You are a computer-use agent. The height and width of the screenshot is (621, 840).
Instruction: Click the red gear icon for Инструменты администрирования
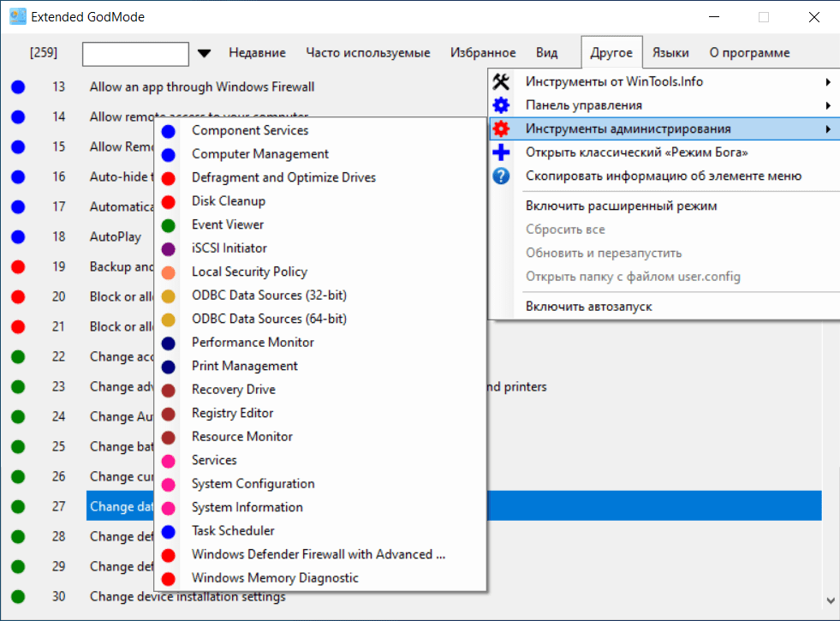(501, 128)
